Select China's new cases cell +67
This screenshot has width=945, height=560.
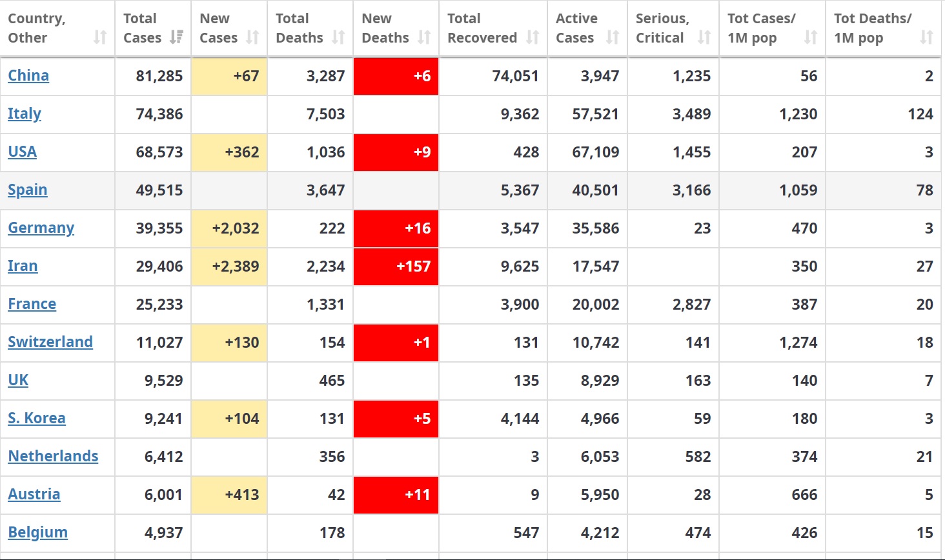click(x=229, y=76)
